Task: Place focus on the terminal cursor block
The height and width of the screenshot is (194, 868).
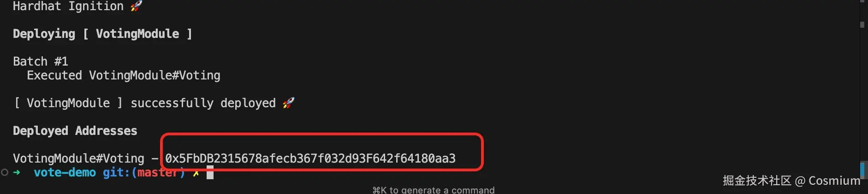Action: (210, 173)
